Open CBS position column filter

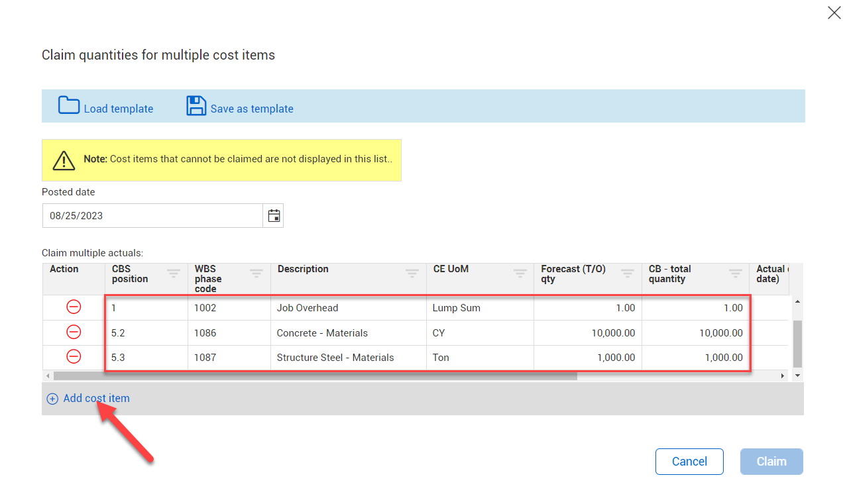pos(174,273)
